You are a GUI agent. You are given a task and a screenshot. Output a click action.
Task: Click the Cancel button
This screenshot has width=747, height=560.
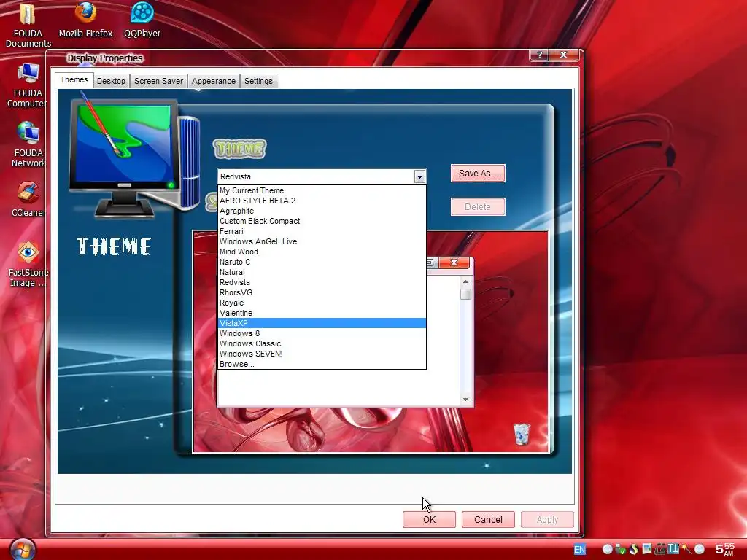pyautogui.click(x=488, y=519)
